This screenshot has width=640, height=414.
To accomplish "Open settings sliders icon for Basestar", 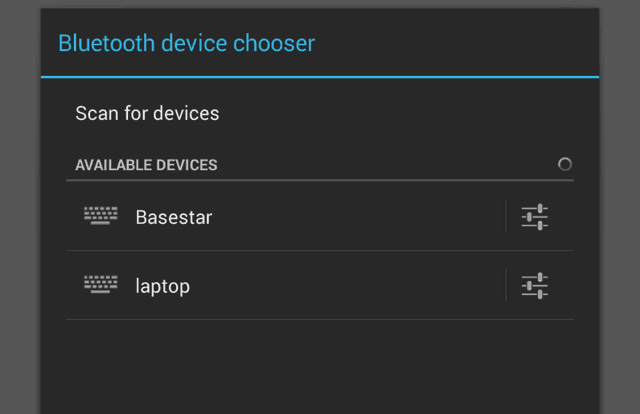I will (535, 217).
